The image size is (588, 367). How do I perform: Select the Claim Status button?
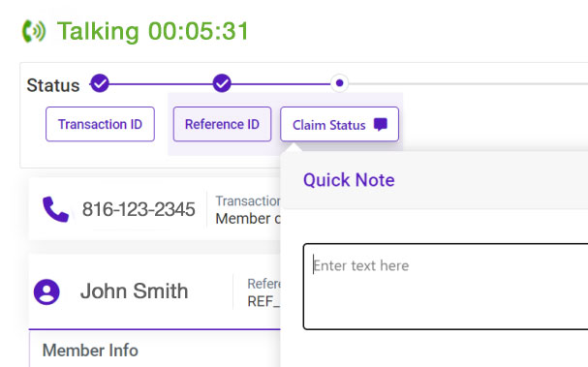coord(339,124)
